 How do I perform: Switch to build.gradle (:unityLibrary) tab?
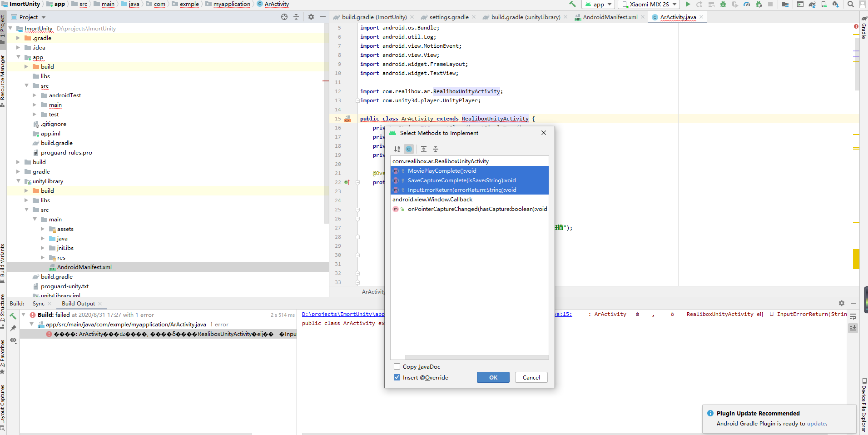coord(526,17)
